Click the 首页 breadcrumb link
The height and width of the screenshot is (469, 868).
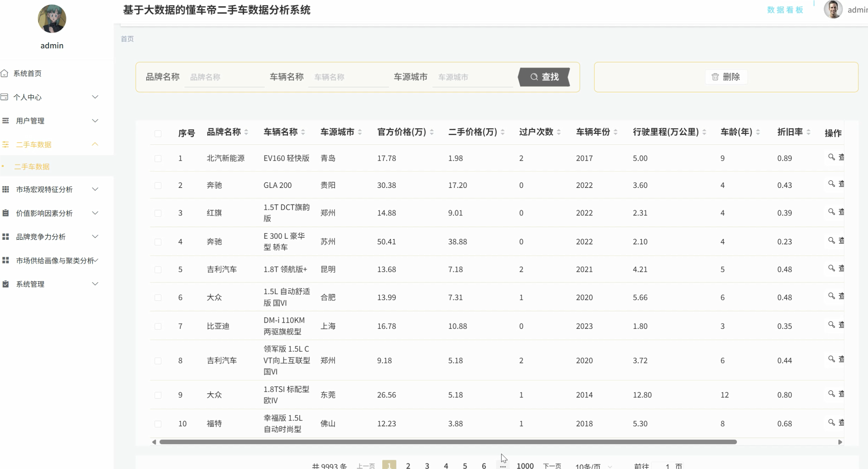click(127, 39)
